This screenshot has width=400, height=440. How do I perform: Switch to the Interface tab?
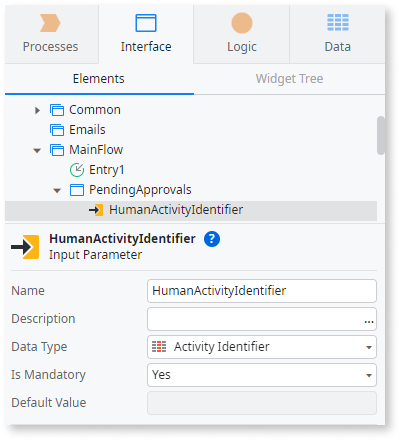pos(146,34)
